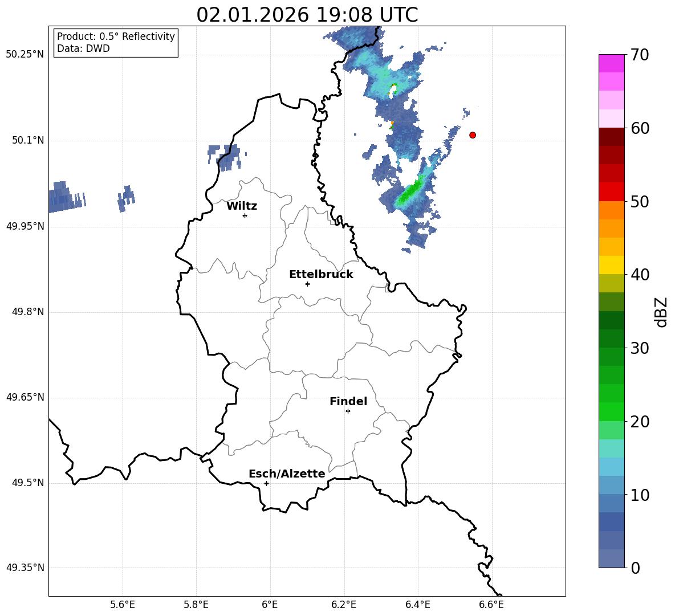675x616 pixels.
Task: Click the red dot marker on the map
Action: coord(473,135)
